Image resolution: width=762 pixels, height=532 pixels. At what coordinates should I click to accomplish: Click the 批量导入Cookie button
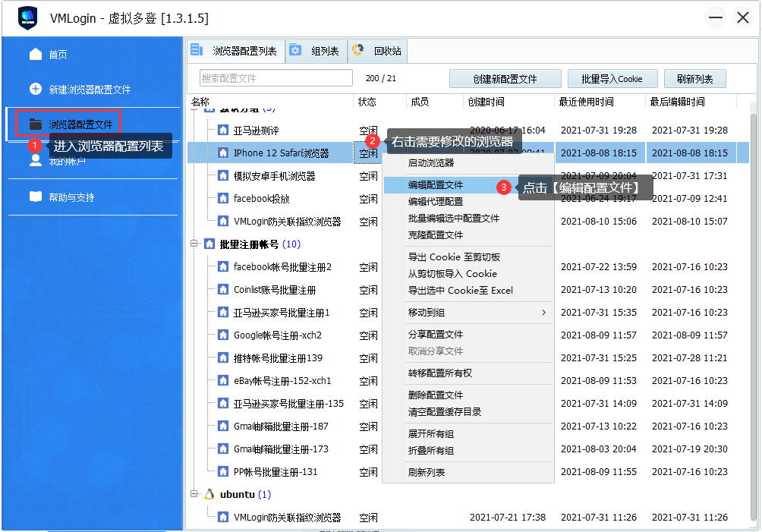[x=612, y=79]
